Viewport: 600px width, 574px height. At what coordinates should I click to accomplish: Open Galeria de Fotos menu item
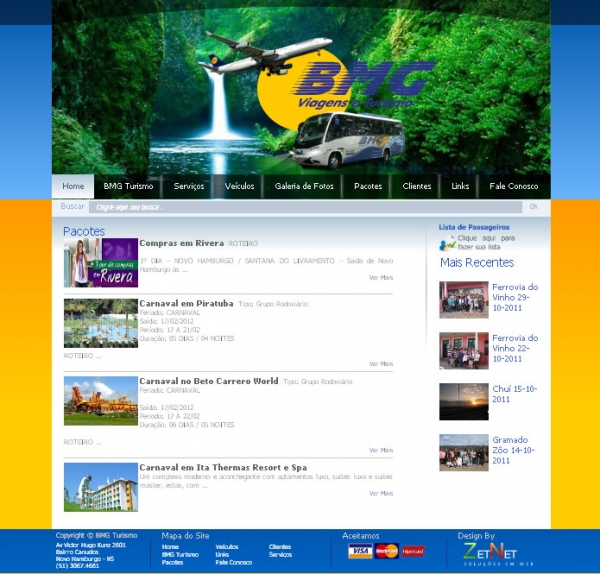[304, 186]
